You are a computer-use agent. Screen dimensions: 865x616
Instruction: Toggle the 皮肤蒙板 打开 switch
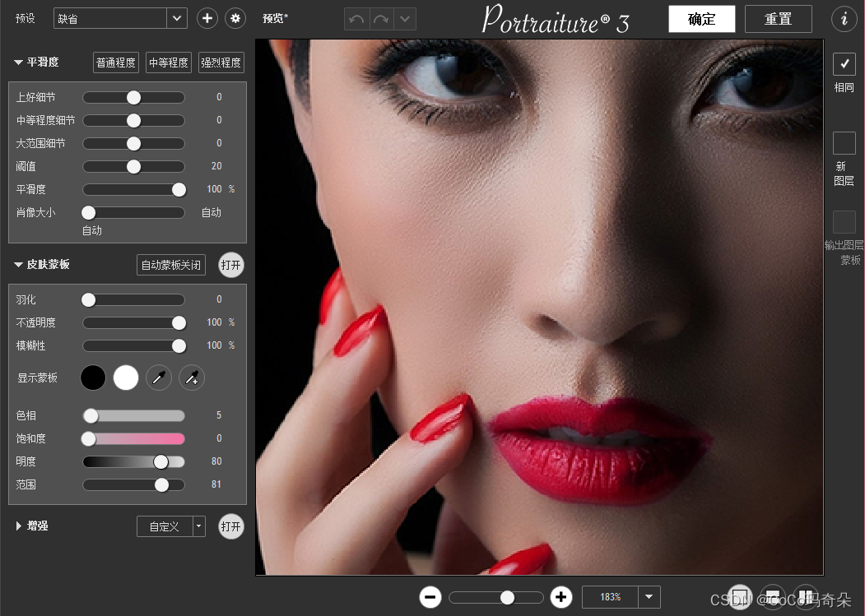(231, 266)
